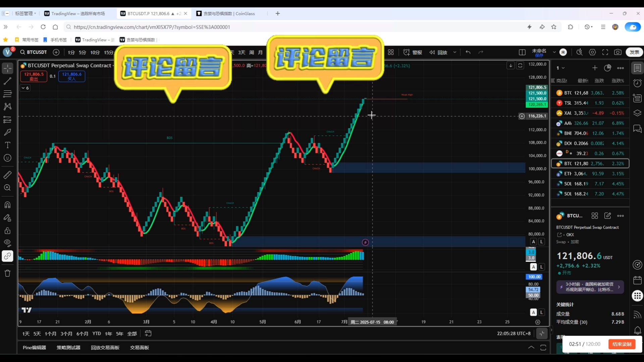Open the notifications bell panel

[x=637, y=330]
